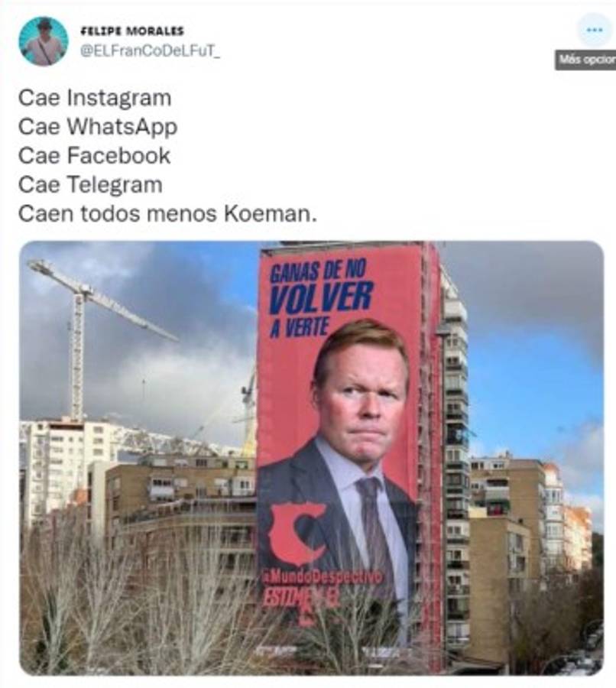616x688 pixels.
Task: Open the three-dot more options menu
Action: [x=594, y=31]
